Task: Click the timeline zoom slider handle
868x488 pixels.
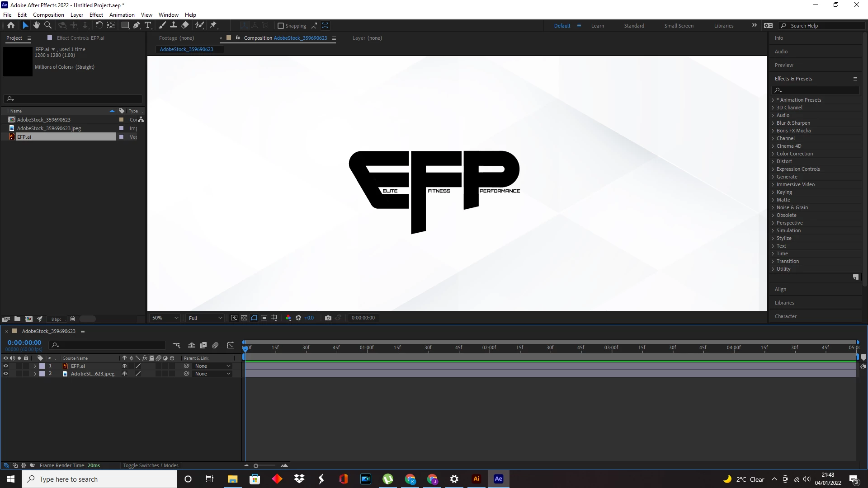Action: click(256, 466)
